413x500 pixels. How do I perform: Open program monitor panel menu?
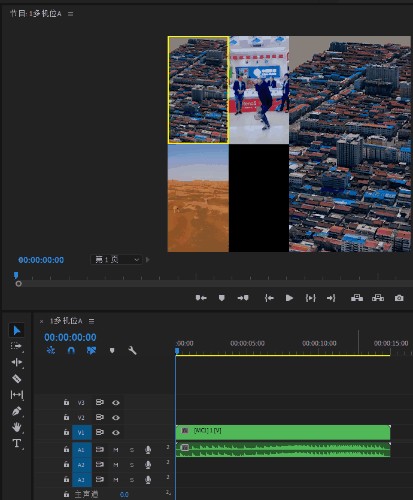pos(70,14)
